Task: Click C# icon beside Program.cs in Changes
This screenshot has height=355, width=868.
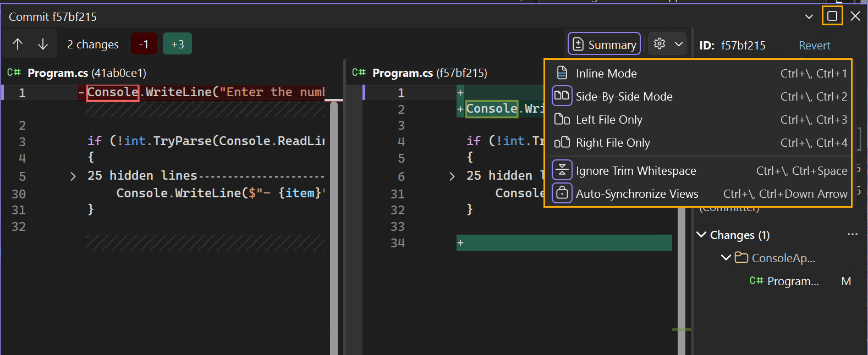Action: pos(756,281)
